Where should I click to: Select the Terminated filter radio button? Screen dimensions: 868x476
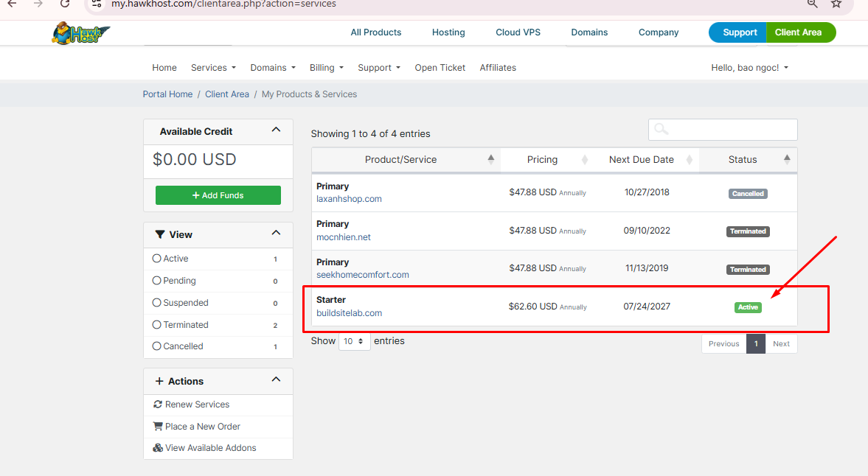[156, 324]
